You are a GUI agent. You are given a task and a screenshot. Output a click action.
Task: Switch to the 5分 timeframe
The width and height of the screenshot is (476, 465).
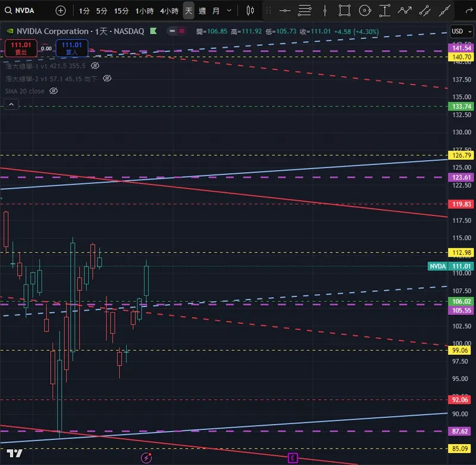click(x=102, y=11)
